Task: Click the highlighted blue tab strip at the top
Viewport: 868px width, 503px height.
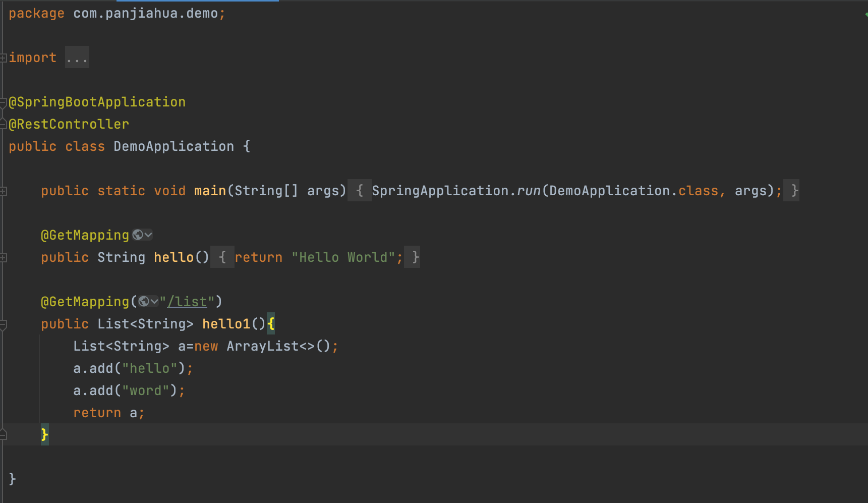Action: [197, 2]
